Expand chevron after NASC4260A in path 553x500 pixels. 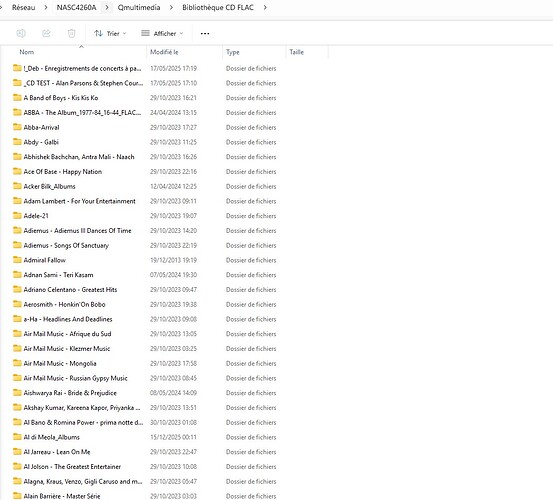point(107,7)
